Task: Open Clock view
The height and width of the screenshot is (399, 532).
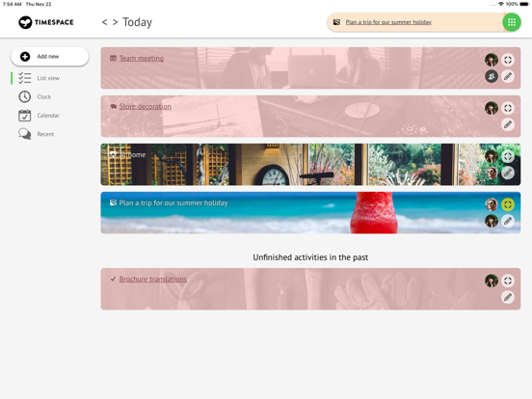Action: click(44, 97)
